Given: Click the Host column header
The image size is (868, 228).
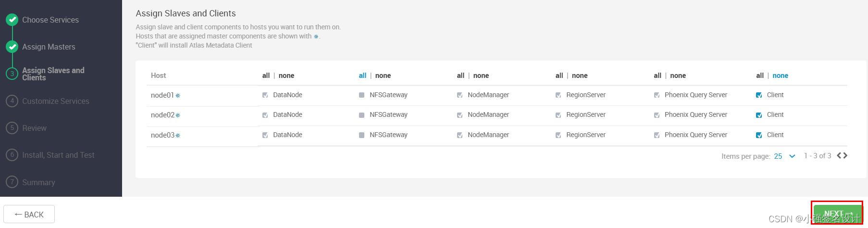Looking at the screenshot, I should [x=158, y=76].
